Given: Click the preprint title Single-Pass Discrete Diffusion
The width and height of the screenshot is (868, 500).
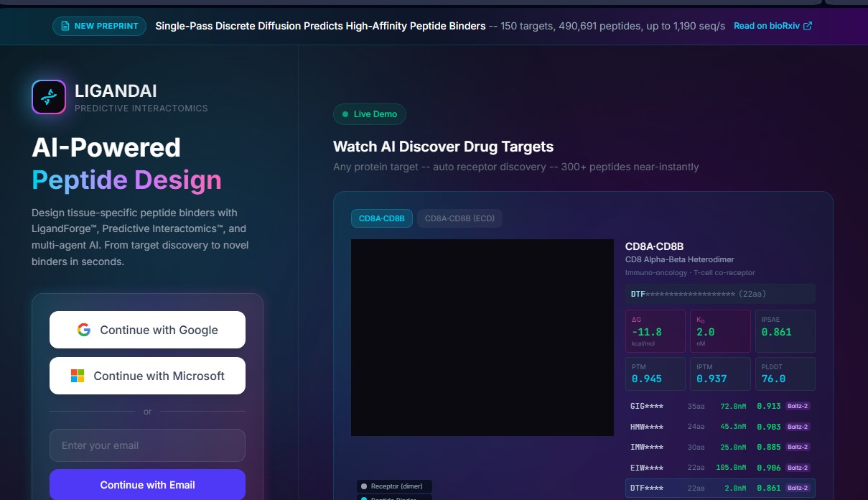Looking at the screenshot, I should (x=320, y=26).
